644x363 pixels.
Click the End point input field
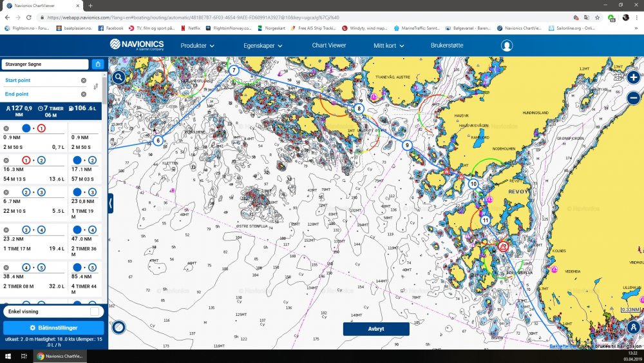click(x=41, y=94)
